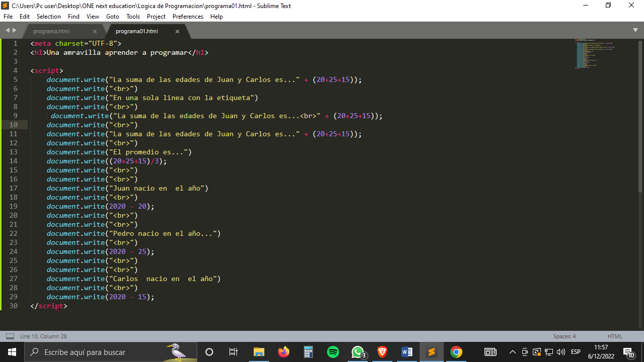Click line number 30 in gutter
This screenshot has width=644, height=362.
tap(14, 306)
